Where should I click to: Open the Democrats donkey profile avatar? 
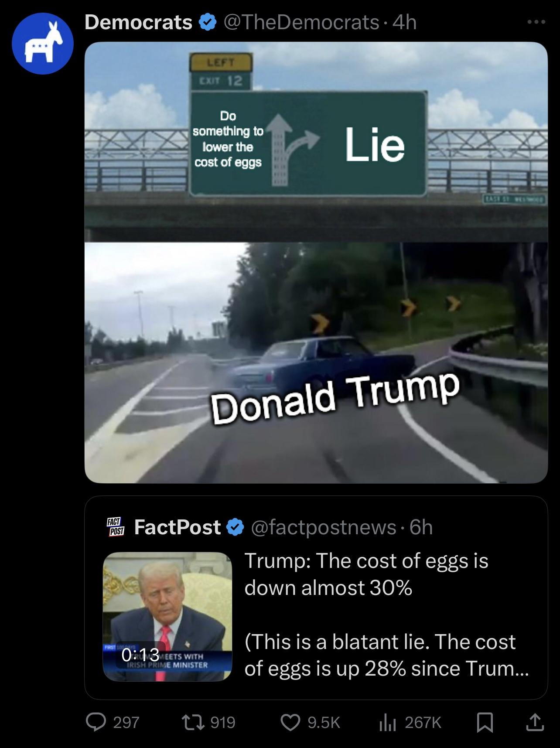click(x=42, y=43)
